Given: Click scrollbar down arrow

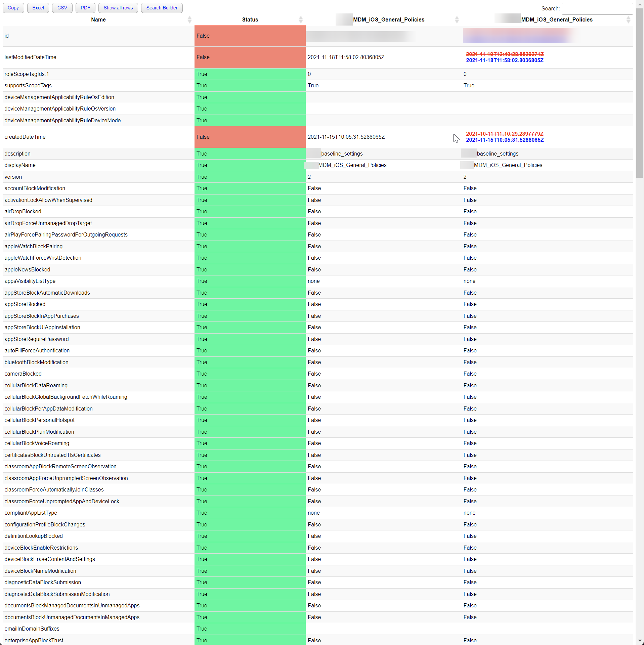Looking at the screenshot, I should tap(640, 641).
